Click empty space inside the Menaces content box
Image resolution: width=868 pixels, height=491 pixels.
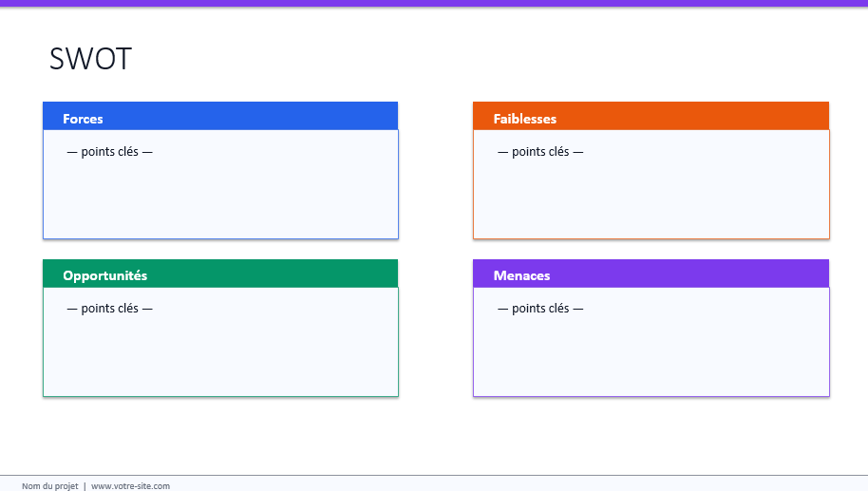pos(651,356)
